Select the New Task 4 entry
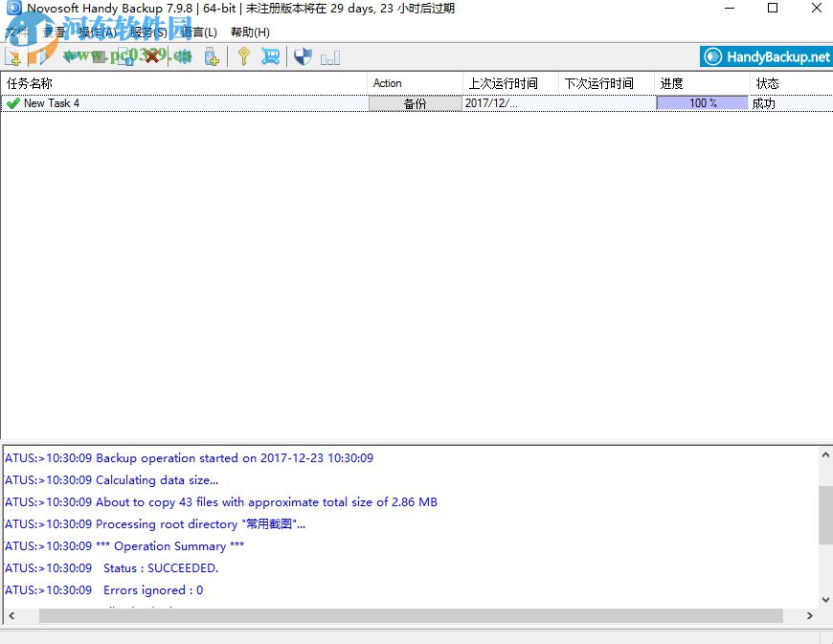 pos(52,103)
